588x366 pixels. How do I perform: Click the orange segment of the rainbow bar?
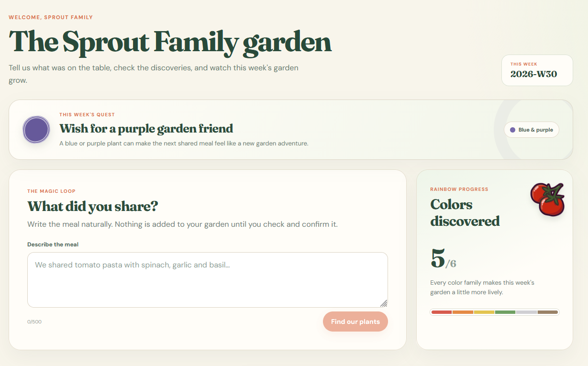(463, 312)
